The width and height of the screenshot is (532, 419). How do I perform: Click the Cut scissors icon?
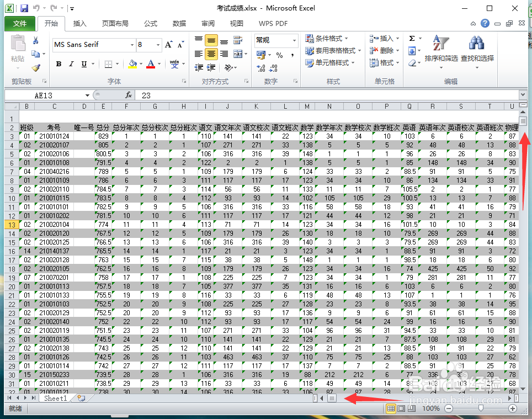click(x=35, y=41)
